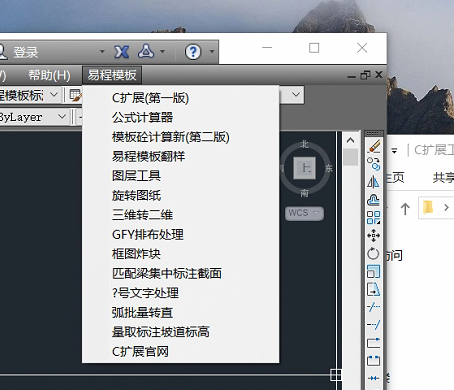This screenshot has height=390, width=454.
Task: Close the 易程模板 menu via its title
Action: pyautogui.click(x=112, y=75)
